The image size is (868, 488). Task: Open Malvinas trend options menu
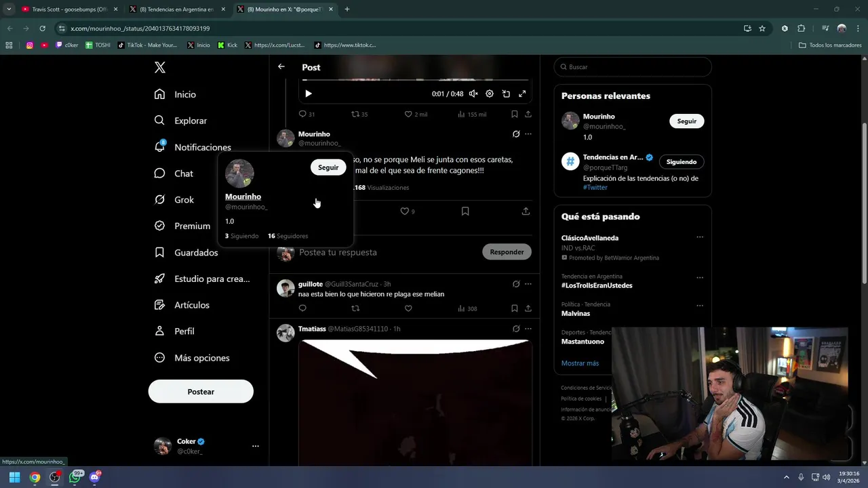click(x=700, y=306)
